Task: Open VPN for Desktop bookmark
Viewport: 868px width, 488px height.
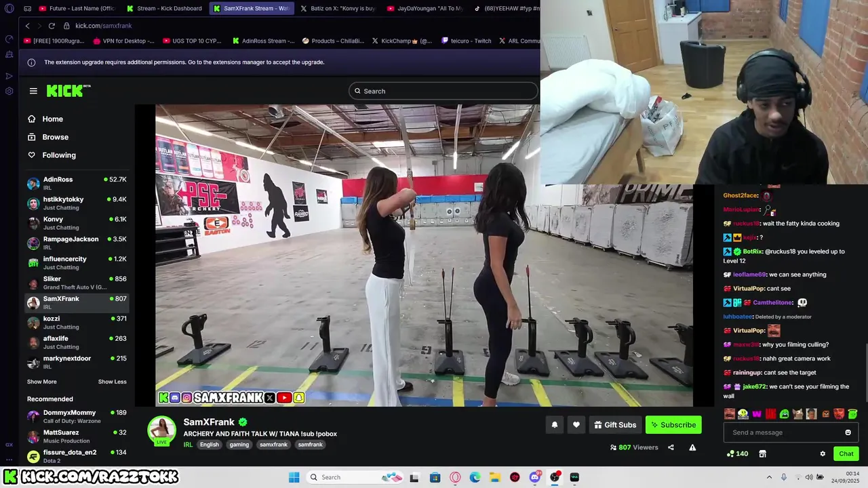Action: click(x=123, y=41)
